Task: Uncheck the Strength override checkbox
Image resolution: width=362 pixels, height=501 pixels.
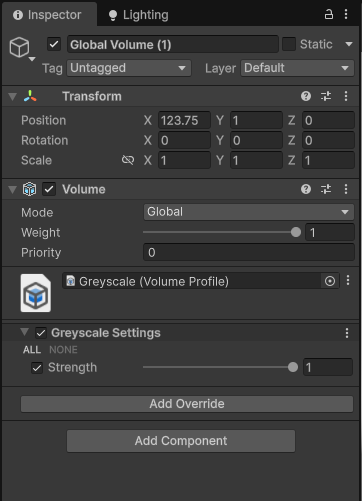Action: coord(37,368)
